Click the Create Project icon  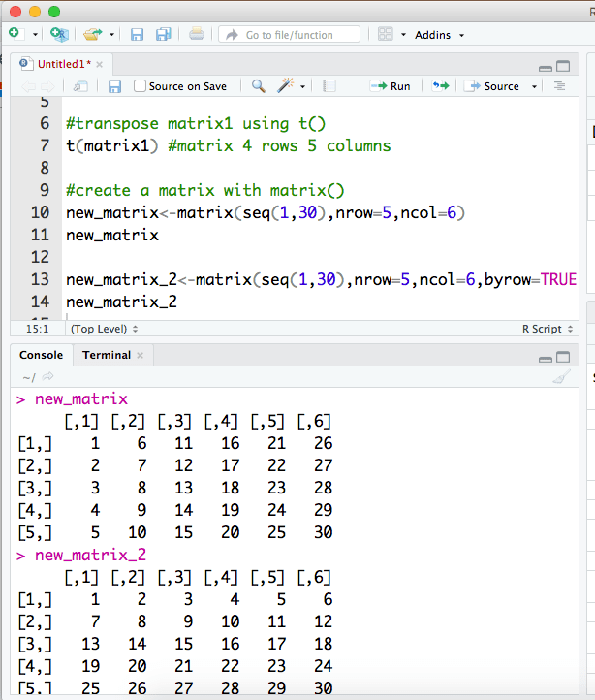point(60,34)
